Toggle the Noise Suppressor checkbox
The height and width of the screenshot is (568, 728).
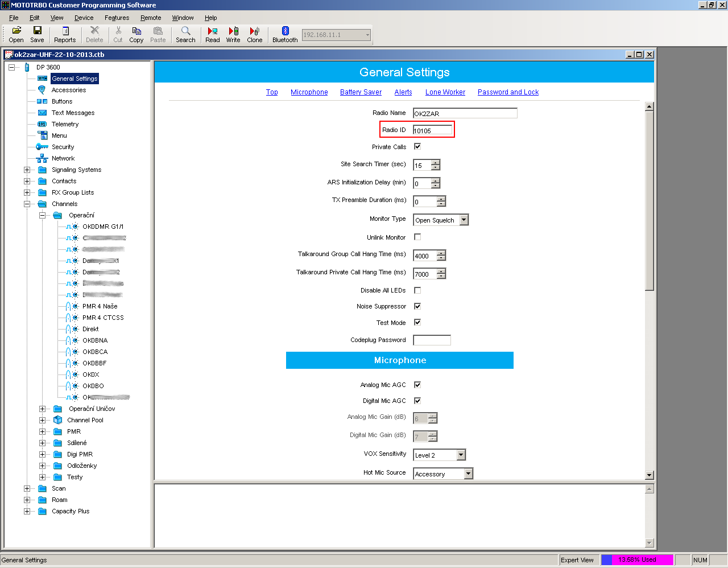[x=417, y=306]
